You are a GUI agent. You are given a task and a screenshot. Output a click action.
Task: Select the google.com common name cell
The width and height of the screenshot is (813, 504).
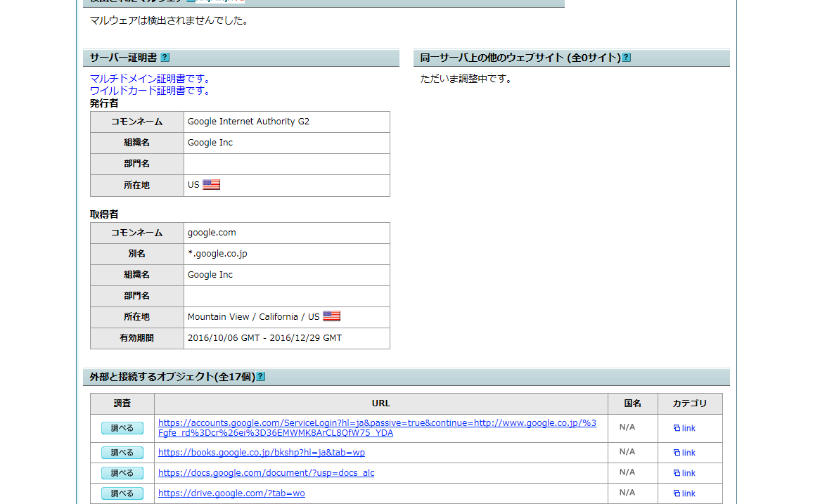pos(287,233)
